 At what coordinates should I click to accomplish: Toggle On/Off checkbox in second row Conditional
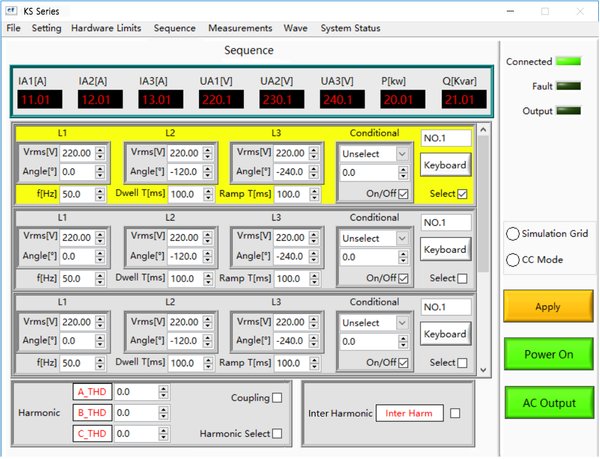click(x=403, y=278)
